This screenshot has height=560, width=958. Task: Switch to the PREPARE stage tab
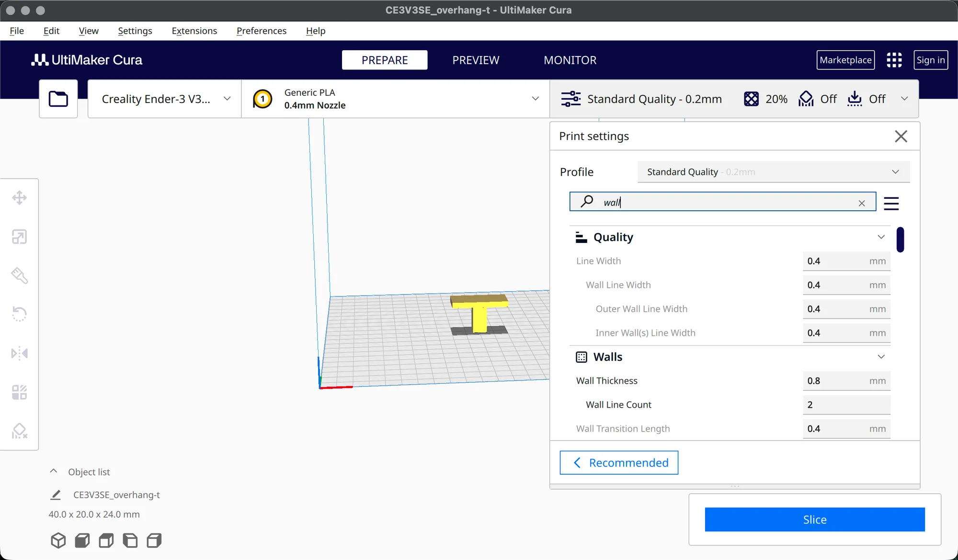pyautogui.click(x=385, y=60)
